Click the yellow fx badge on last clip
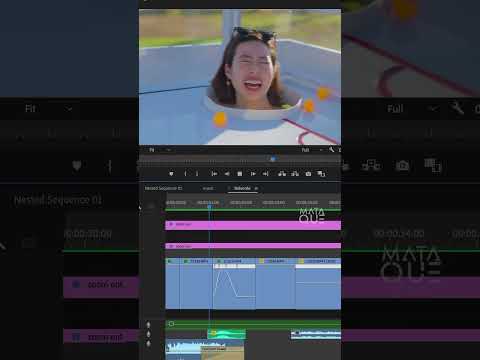 (301, 261)
